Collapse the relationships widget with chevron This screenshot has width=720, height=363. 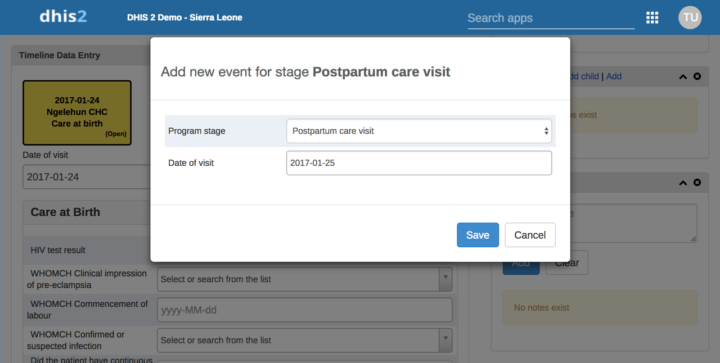[683, 77]
